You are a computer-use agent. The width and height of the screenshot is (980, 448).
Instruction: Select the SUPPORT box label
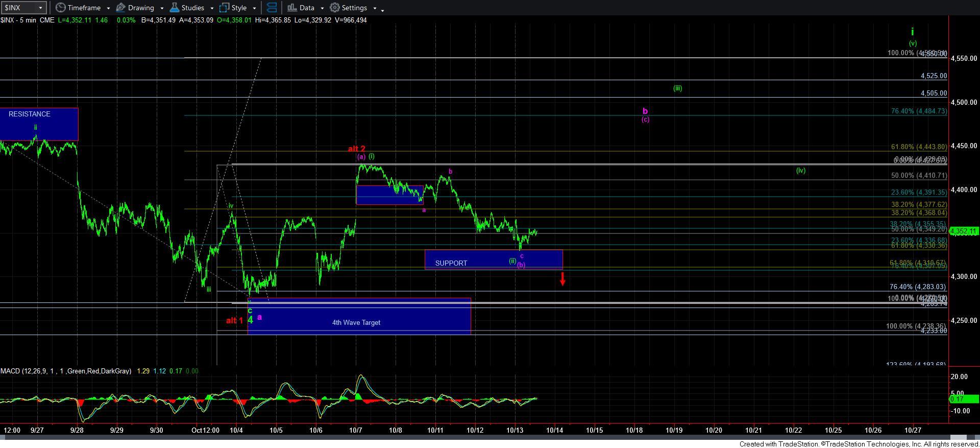(451, 263)
